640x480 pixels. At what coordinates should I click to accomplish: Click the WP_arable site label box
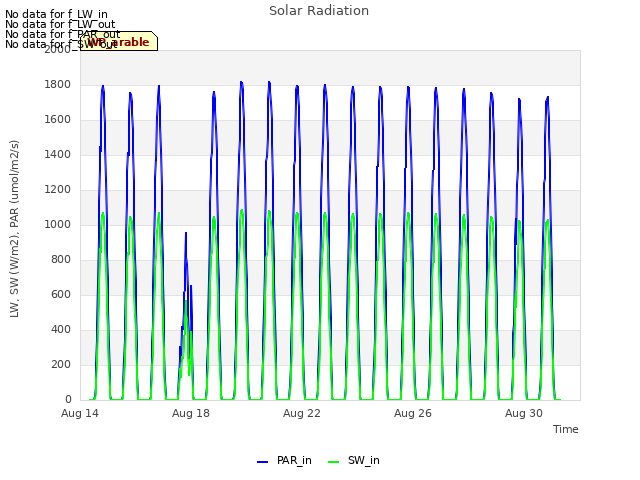[x=119, y=41]
